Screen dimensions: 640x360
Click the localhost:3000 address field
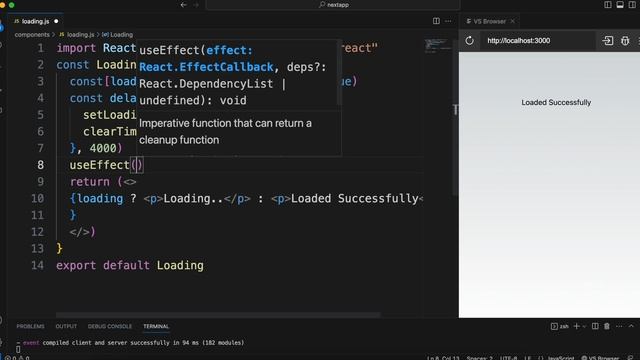pos(539,41)
